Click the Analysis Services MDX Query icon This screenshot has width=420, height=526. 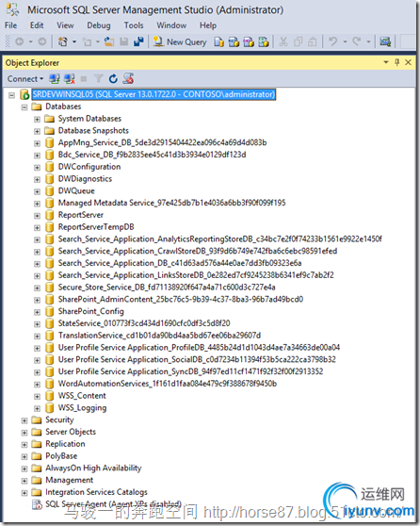pos(234,41)
